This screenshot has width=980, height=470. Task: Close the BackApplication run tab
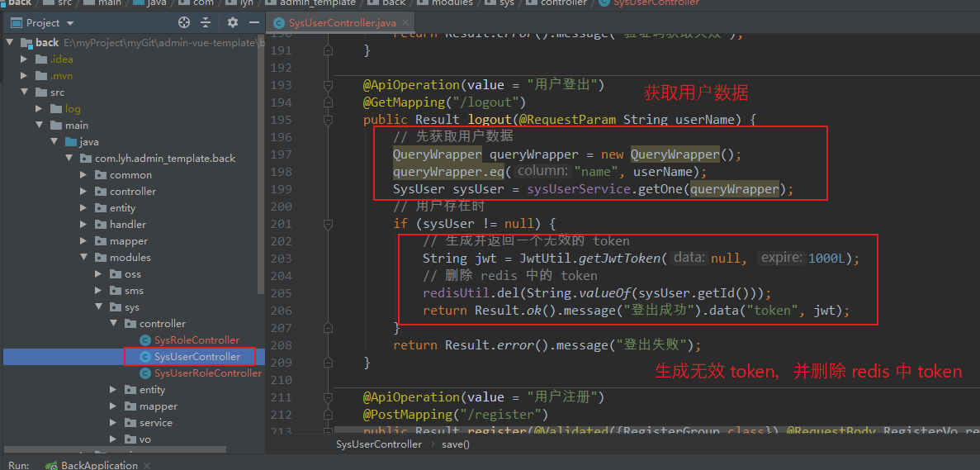pos(147,466)
